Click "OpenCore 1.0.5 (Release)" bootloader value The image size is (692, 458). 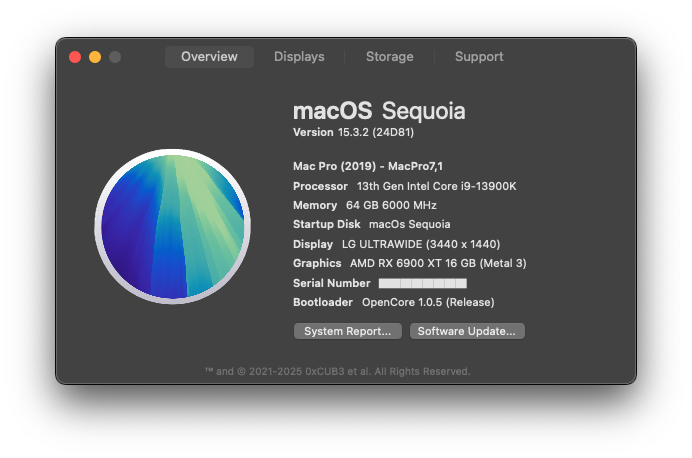click(x=428, y=302)
